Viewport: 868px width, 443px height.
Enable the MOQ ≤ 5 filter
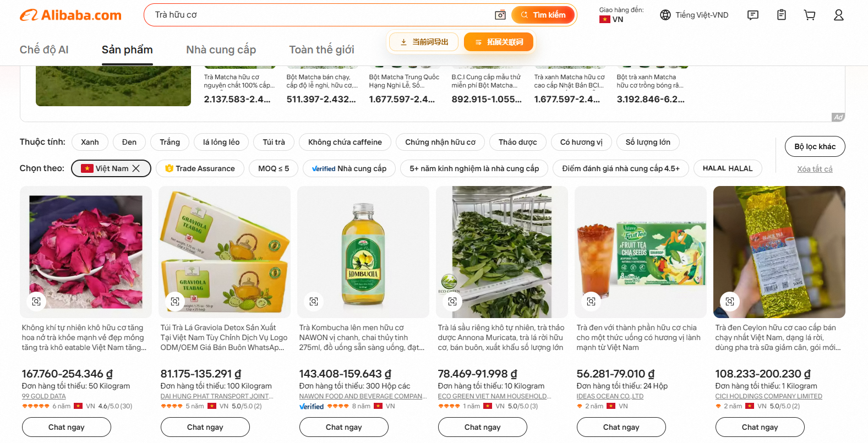pyautogui.click(x=274, y=168)
